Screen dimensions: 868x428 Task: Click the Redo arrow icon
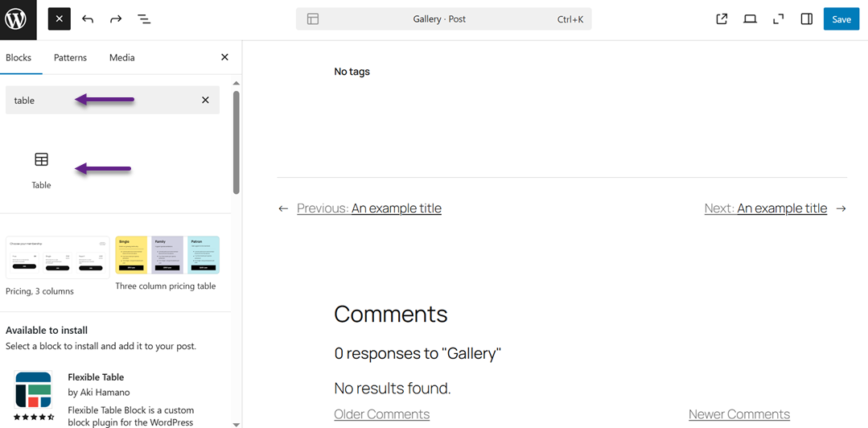pos(116,19)
